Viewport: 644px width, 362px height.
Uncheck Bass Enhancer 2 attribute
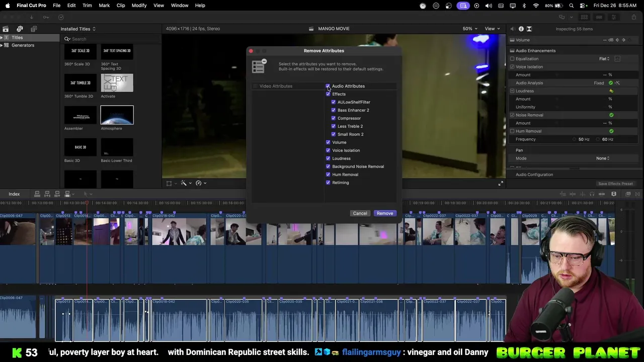click(333, 110)
